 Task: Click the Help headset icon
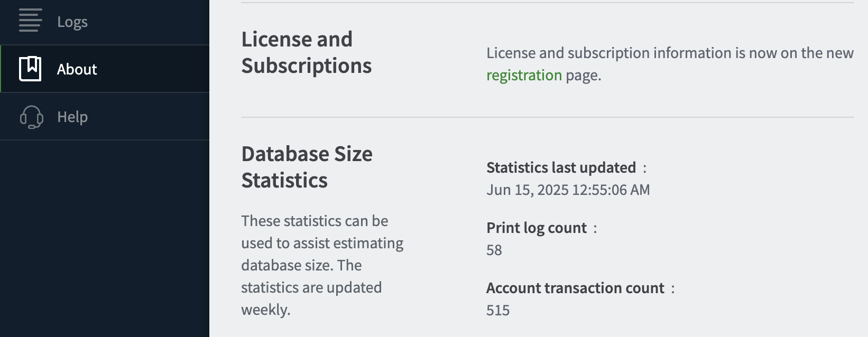click(31, 117)
